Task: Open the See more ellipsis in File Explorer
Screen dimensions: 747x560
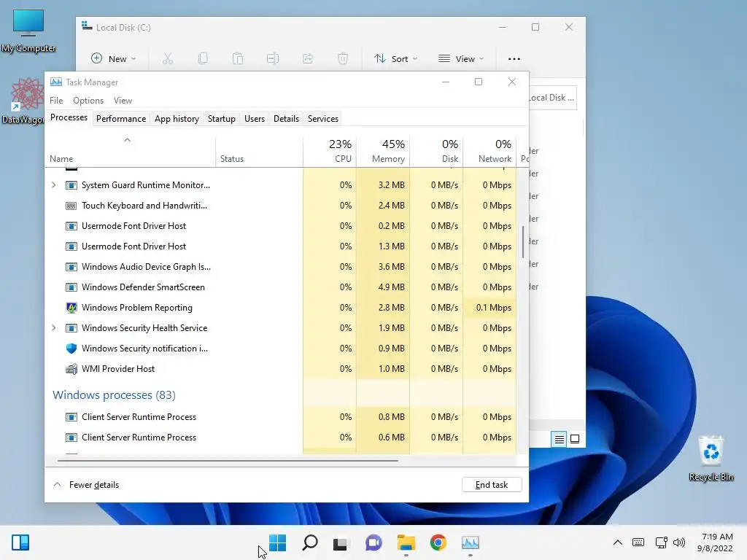Action: click(514, 58)
